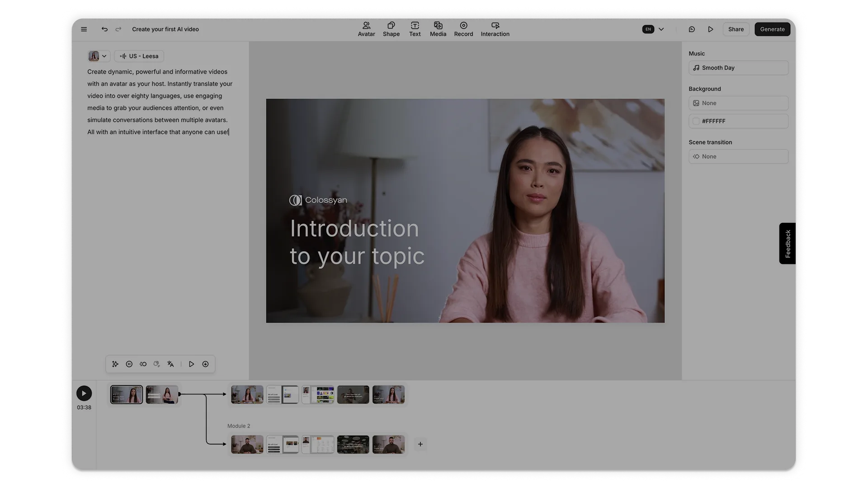The image size is (868, 488).
Task: Start a recording with the Record tool
Action: pyautogui.click(x=463, y=29)
